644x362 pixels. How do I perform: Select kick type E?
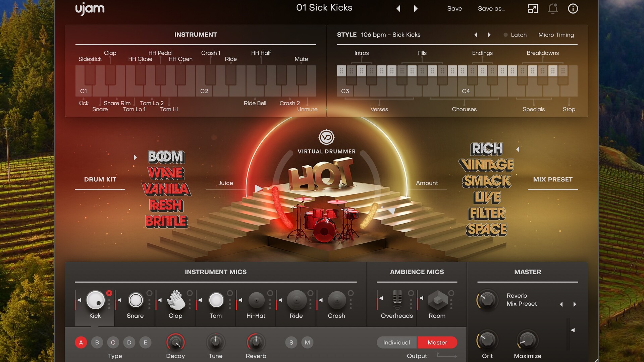pos(145,343)
